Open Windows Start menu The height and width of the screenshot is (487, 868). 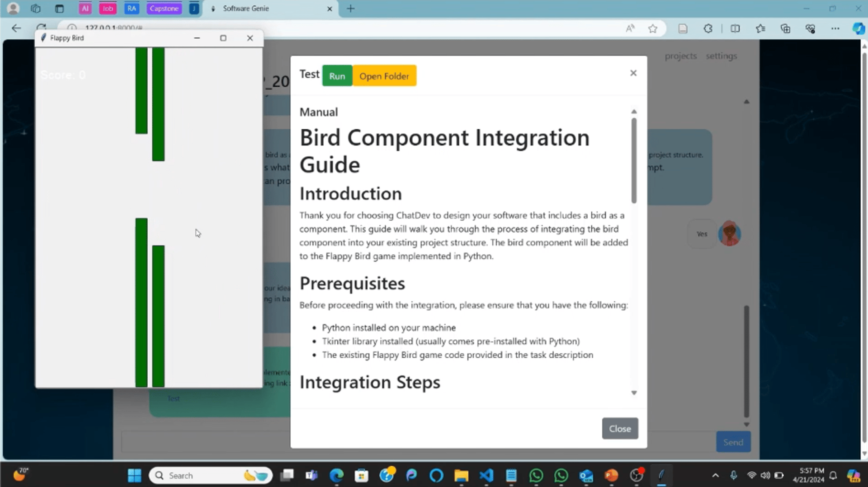click(134, 475)
